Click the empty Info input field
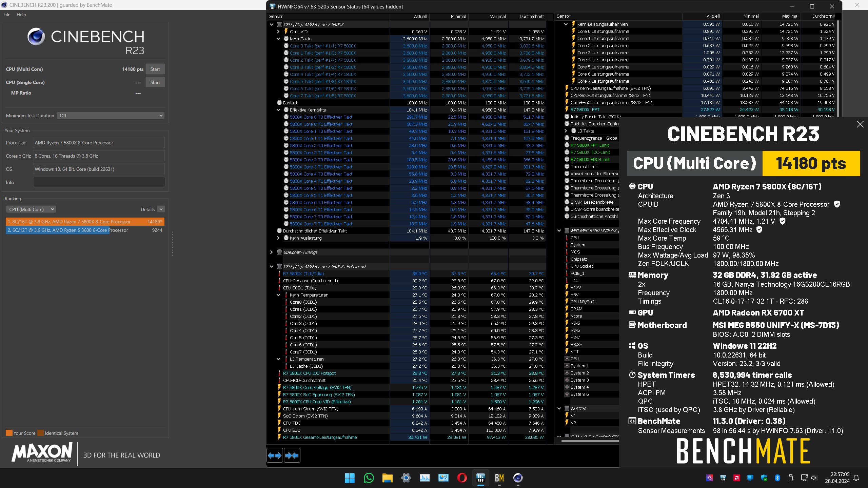 99,182
